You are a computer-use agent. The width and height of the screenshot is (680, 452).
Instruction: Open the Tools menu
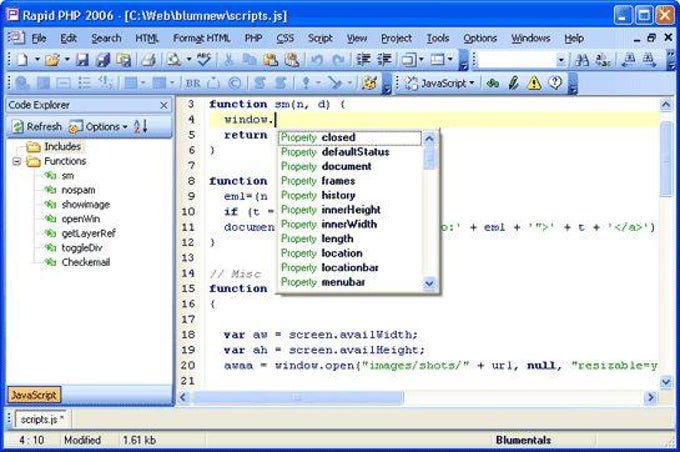pyautogui.click(x=438, y=38)
